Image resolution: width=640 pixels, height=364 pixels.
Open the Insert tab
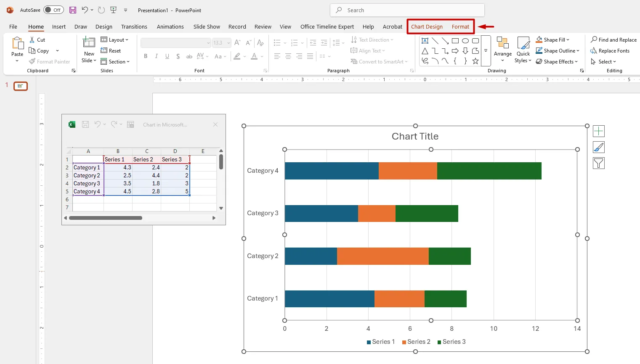pos(59,26)
